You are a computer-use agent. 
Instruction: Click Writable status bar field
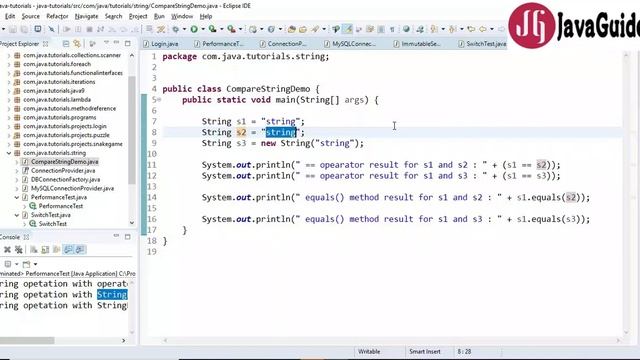click(x=369, y=351)
